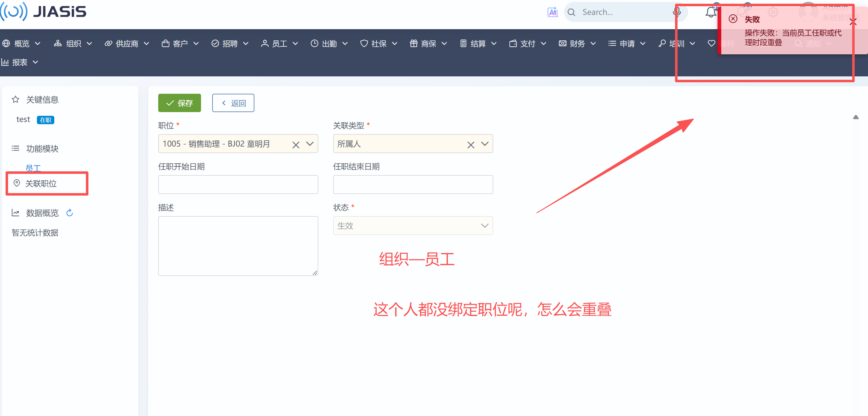Refresh the 数据概览 statistics icon
868x416 pixels.
pos(69,213)
